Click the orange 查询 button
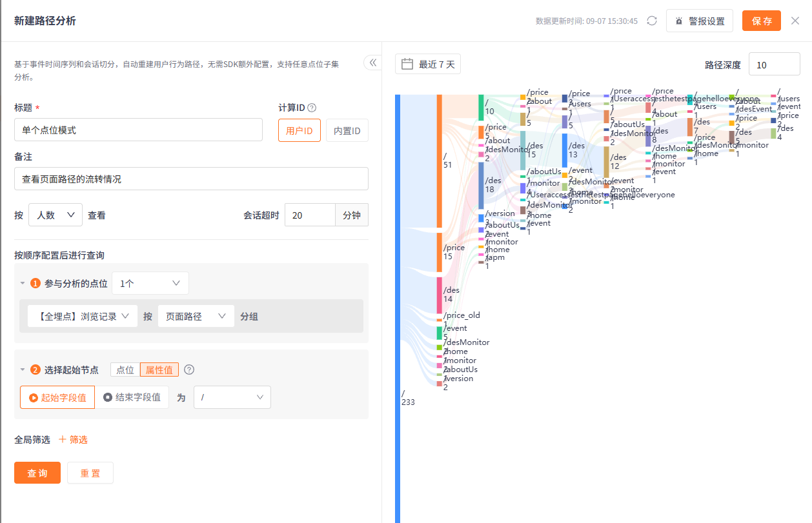This screenshot has width=812, height=523. [x=37, y=473]
